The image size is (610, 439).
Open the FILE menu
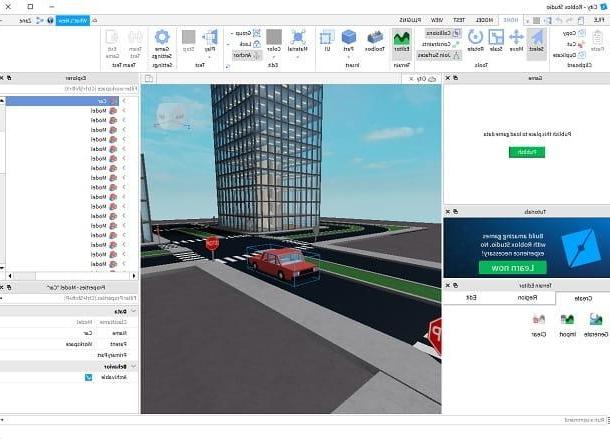pyautogui.click(x=598, y=20)
